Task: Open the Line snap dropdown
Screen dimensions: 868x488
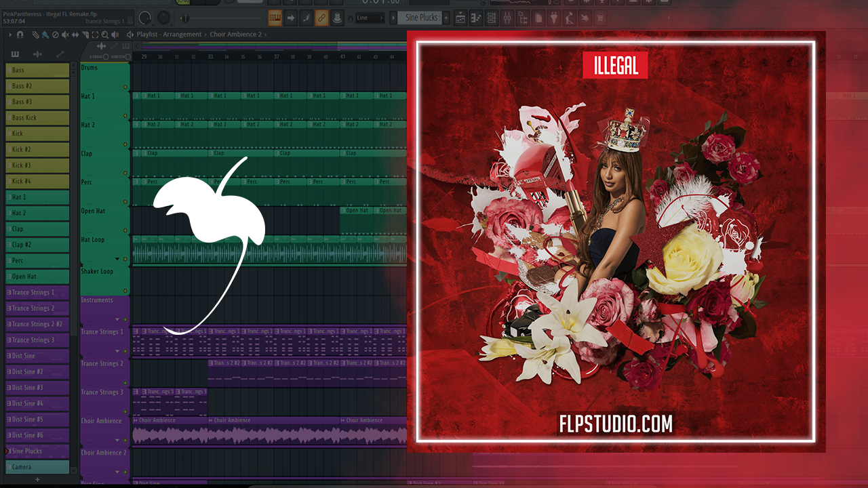Action: tap(370, 18)
